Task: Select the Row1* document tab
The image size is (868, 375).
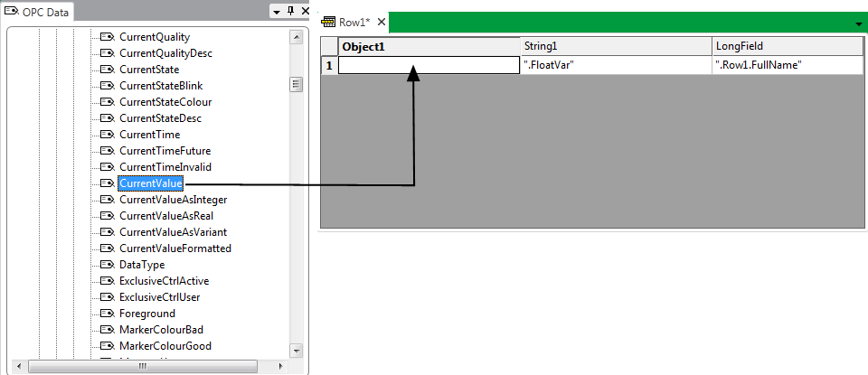Action: pyautogui.click(x=354, y=23)
